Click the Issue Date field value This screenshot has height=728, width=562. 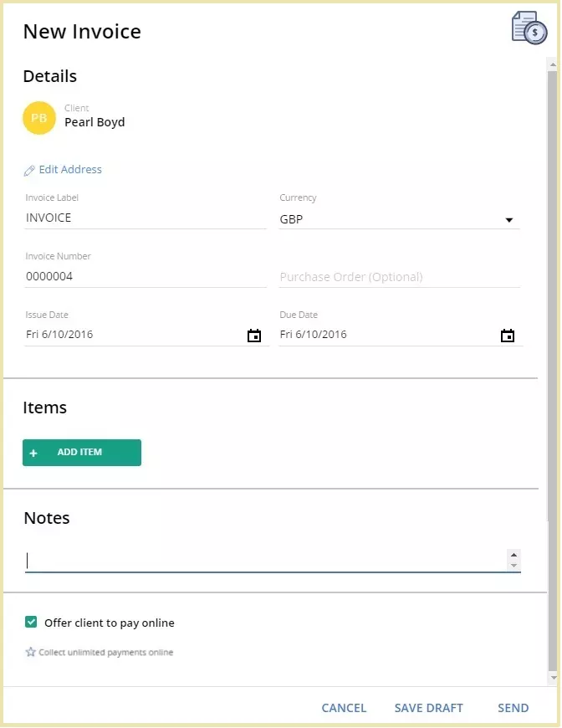59,334
